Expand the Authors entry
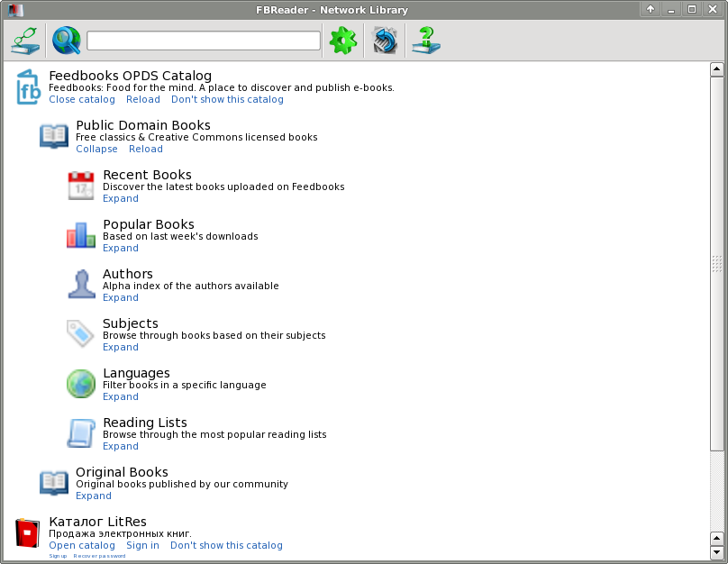 [x=121, y=297]
